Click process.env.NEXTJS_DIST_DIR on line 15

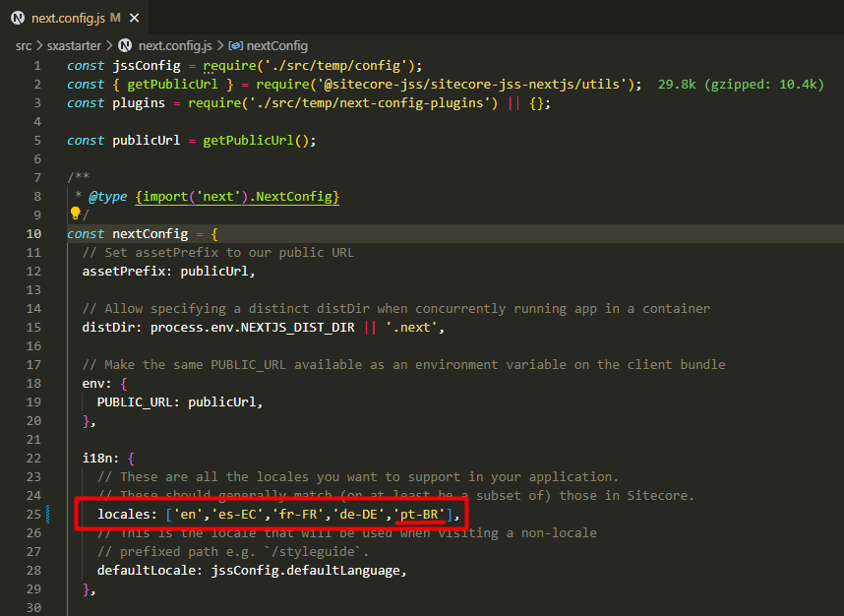(x=253, y=328)
